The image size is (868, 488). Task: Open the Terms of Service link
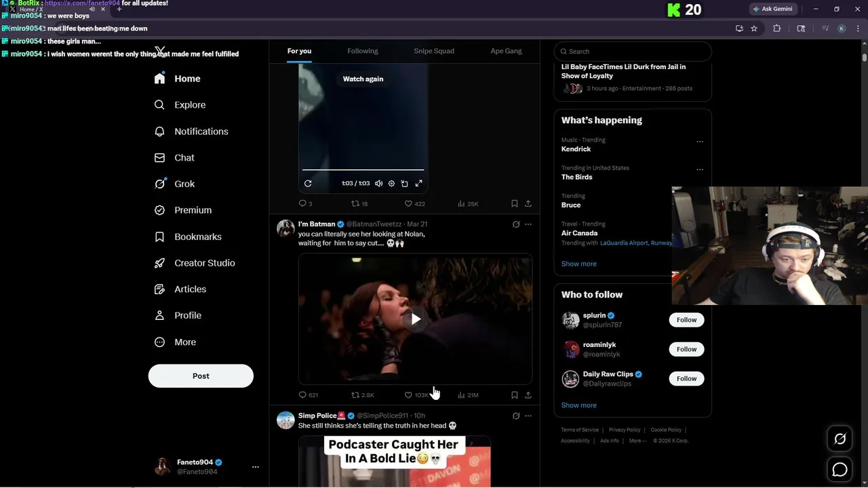point(580,430)
